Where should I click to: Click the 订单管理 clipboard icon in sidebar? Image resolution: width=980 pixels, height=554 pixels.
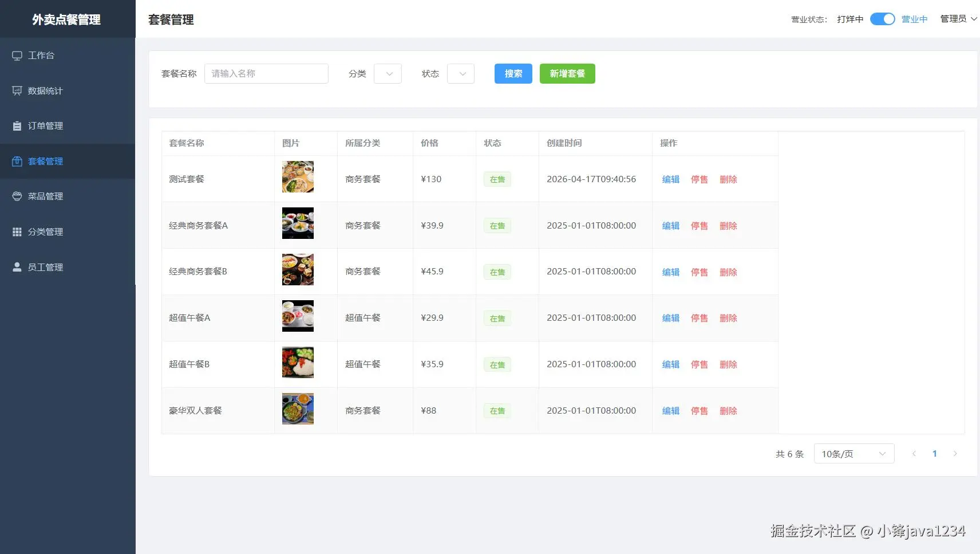[x=17, y=126]
